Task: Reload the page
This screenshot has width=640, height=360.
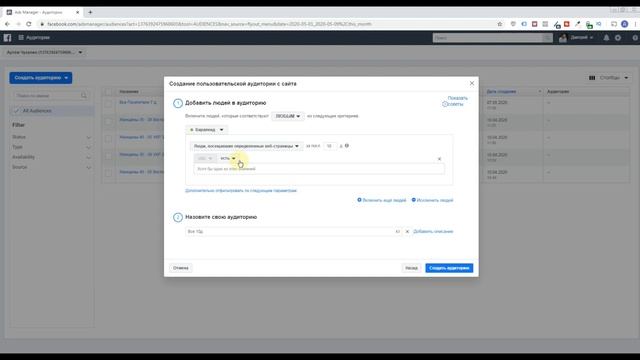Action: 29,24
